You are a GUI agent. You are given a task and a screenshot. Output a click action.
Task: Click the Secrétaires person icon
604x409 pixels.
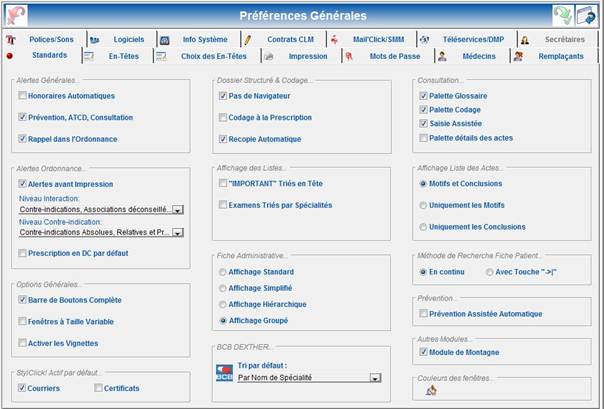click(525, 40)
